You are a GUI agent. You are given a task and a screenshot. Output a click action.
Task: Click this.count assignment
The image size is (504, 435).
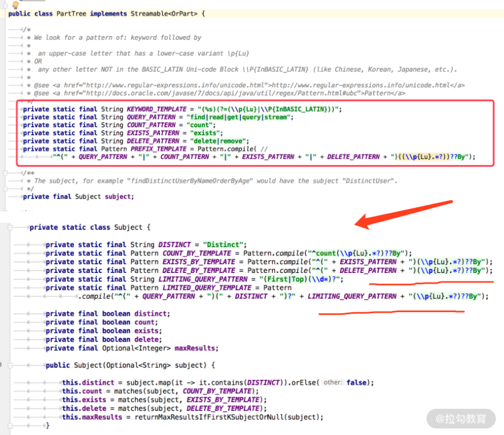coord(82,391)
